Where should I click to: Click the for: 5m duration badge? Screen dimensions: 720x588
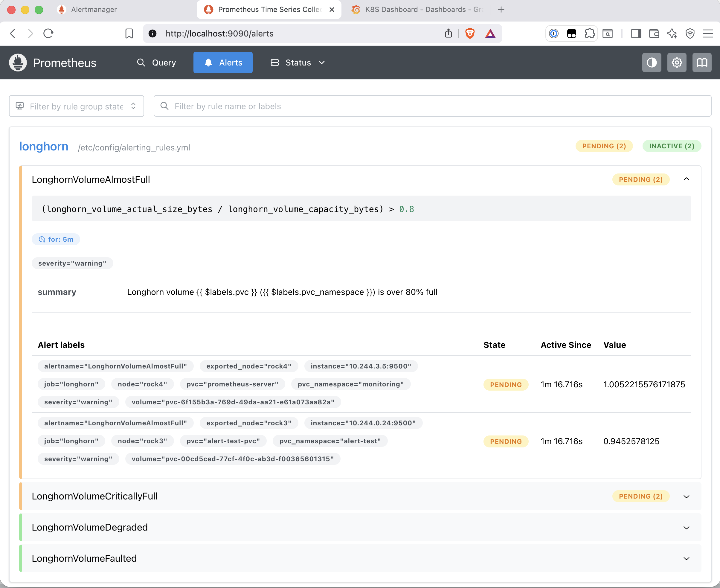56,240
